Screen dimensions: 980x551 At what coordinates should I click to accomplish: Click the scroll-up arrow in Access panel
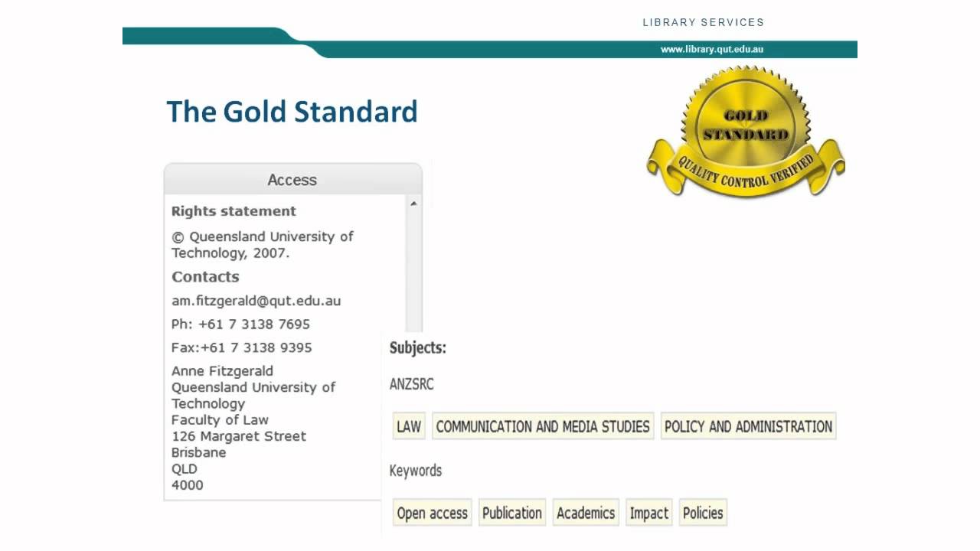pyautogui.click(x=413, y=204)
